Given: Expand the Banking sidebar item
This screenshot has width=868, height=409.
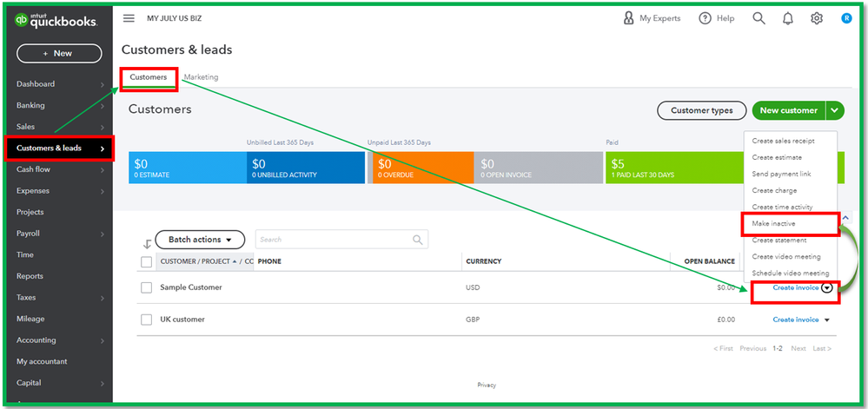Looking at the screenshot, I should click(x=103, y=106).
